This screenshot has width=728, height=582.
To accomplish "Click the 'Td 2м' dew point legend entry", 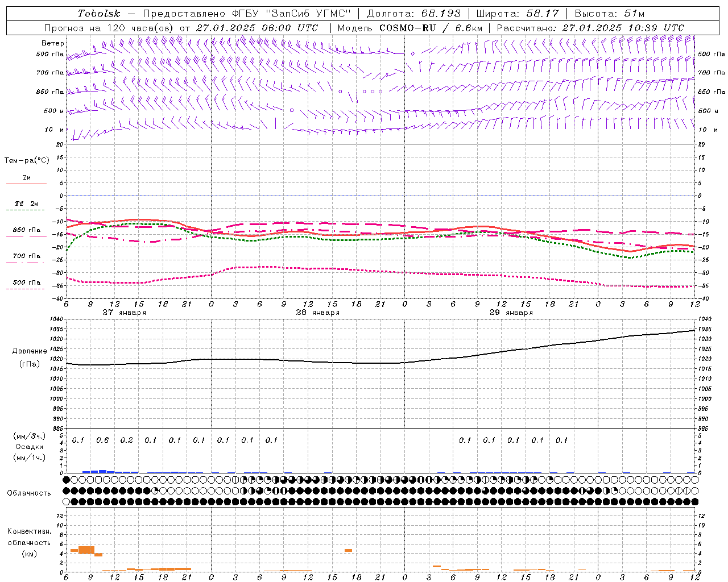I will pos(27,203).
